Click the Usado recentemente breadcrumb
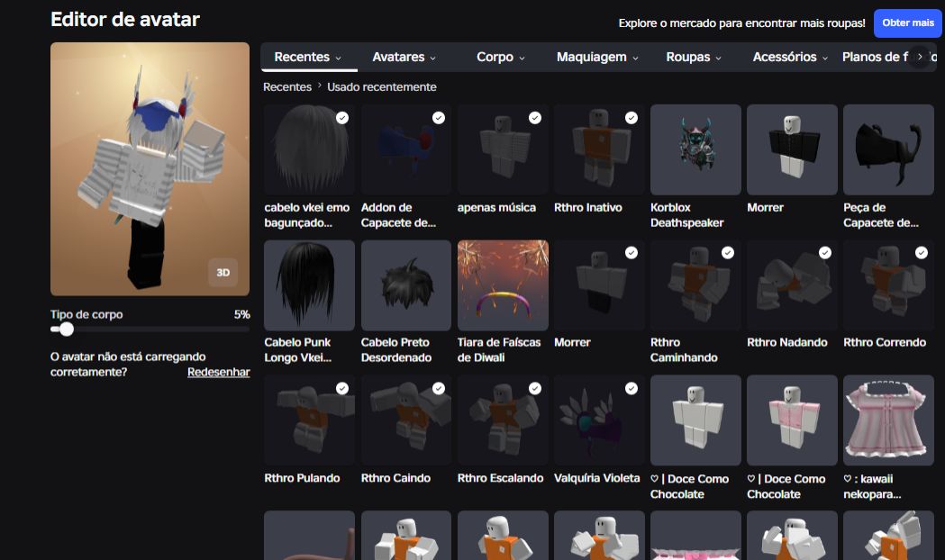 point(381,86)
